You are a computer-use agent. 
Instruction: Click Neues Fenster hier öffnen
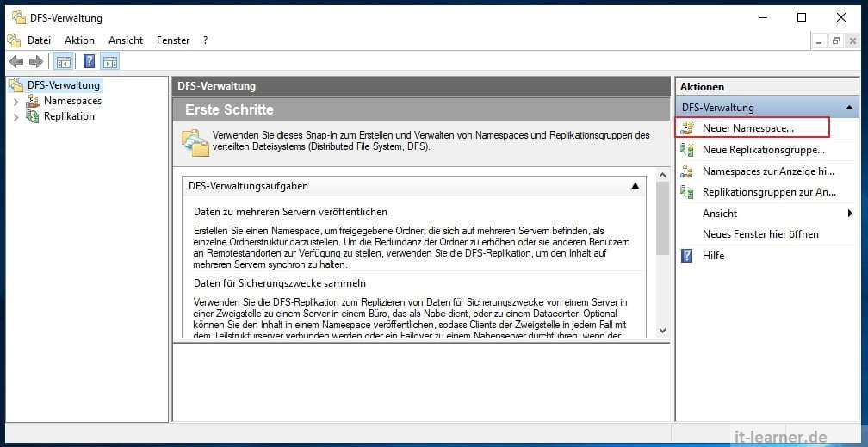click(760, 234)
